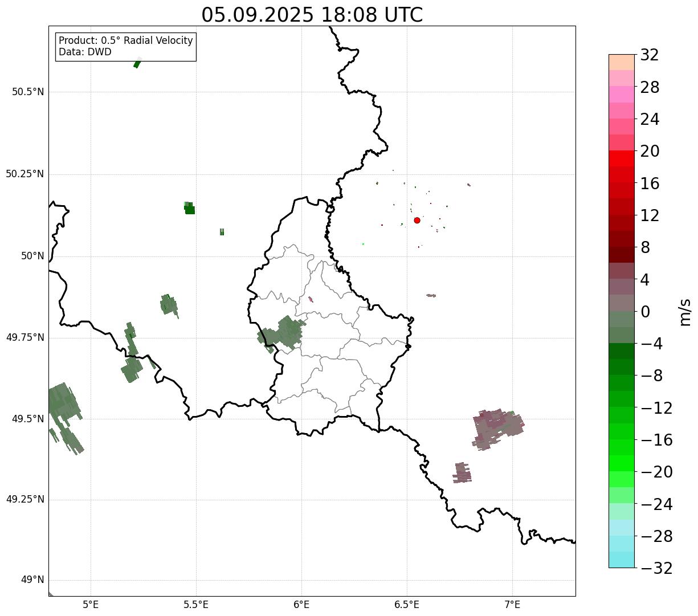Click the colorbar tick label −28
The width and height of the screenshot is (698, 616).
tap(656, 536)
